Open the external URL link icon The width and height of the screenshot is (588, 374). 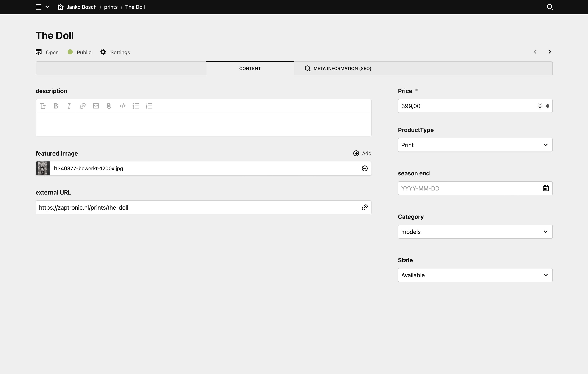point(365,208)
